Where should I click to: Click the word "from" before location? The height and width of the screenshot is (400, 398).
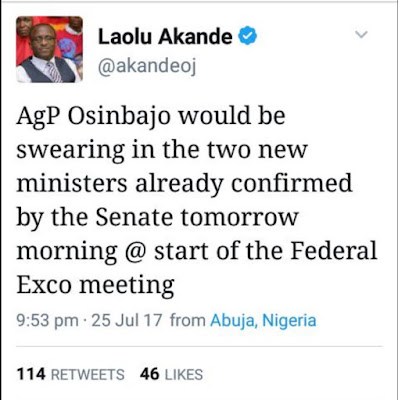(187, 321)
